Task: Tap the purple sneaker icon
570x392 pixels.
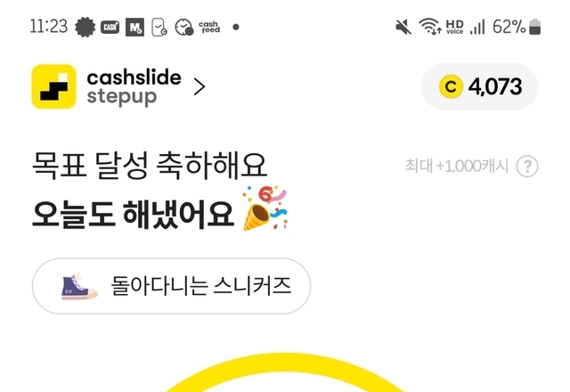Action: [x=79, y=286]
